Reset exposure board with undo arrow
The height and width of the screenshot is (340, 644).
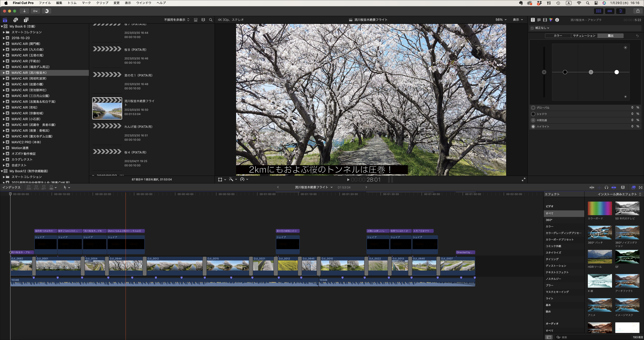click(x=637, y=36)
